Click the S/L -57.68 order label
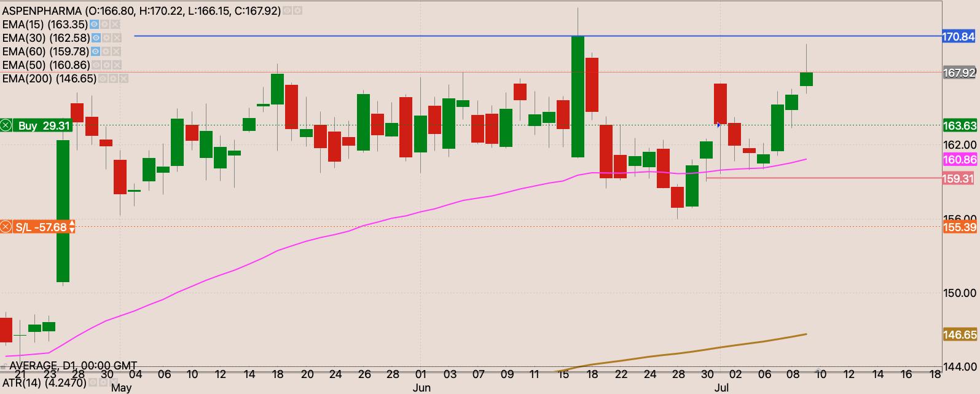This screenshot has width=980, height=394. click(41, 227)
